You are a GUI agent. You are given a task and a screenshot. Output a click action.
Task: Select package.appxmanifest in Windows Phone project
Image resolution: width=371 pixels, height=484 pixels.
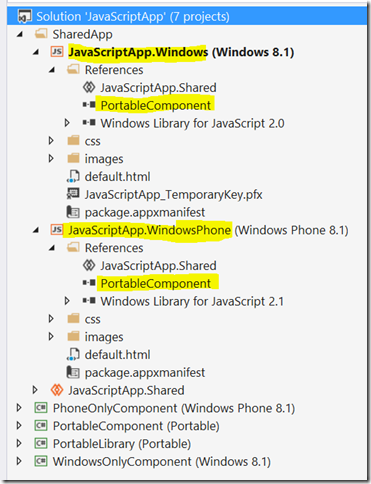tap(145, 372)
